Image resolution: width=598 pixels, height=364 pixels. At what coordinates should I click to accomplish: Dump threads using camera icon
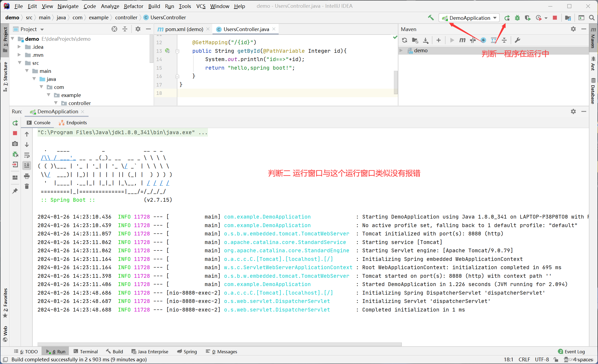point(15,144)
